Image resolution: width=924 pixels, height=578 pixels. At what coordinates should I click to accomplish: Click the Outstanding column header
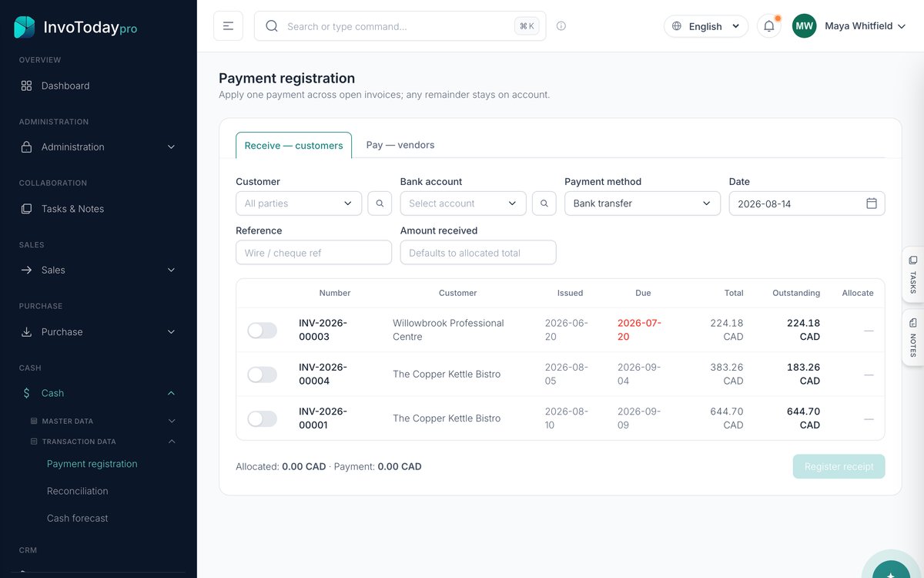click(796, 293)
